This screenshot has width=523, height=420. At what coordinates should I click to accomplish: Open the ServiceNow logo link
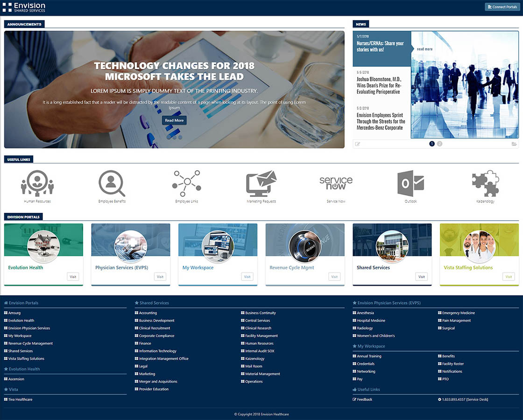point(336,183)
